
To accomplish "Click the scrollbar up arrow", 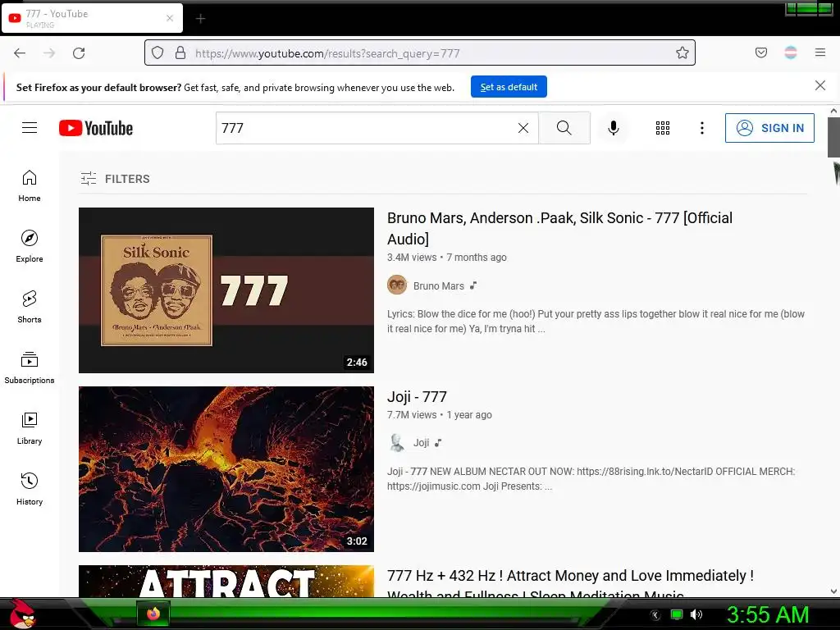I will click(833, 111).
